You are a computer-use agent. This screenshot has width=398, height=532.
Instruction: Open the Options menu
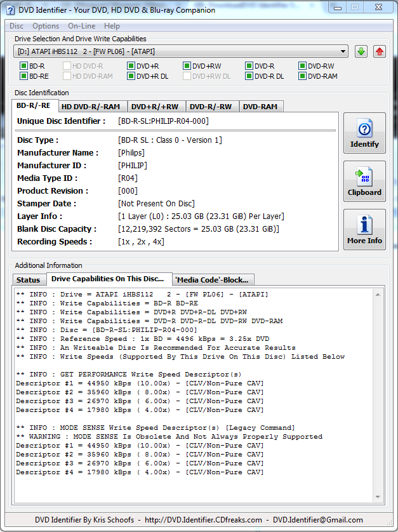pos(46,26)
